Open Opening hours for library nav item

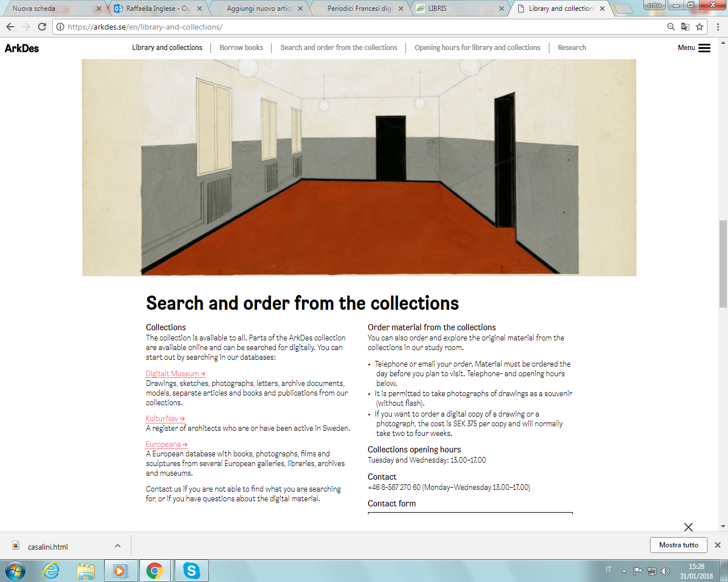tap(477, 48)
